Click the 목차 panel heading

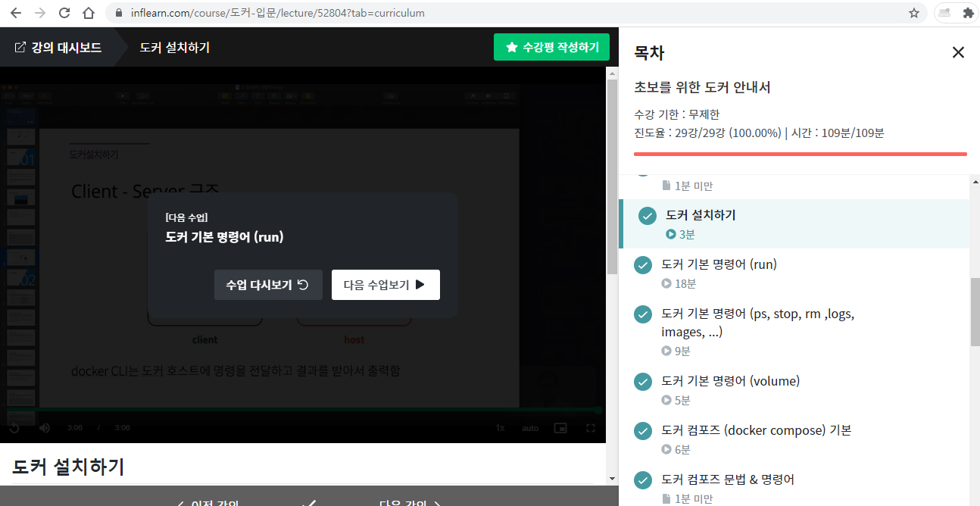(x=650, y=53)
